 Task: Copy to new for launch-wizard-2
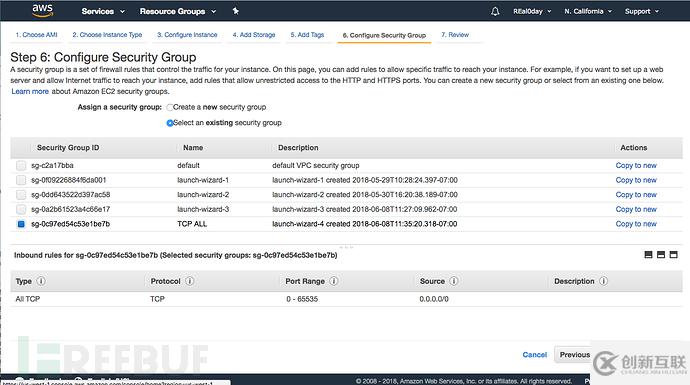coord(636,194)
